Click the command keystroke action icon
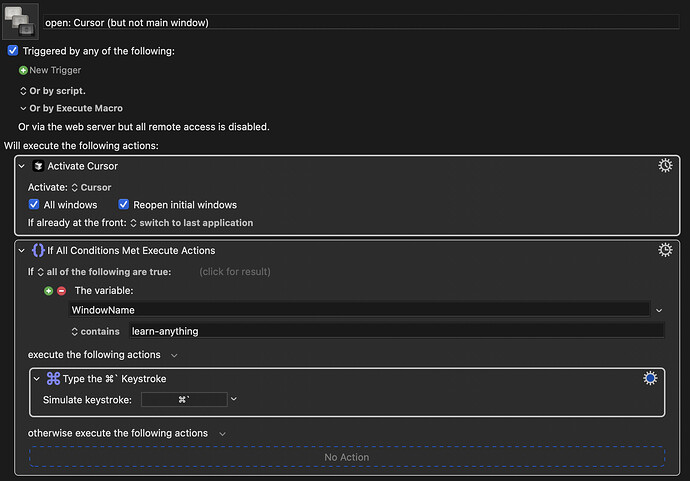The width and height of the screenshot is (690, 481). 53,379
